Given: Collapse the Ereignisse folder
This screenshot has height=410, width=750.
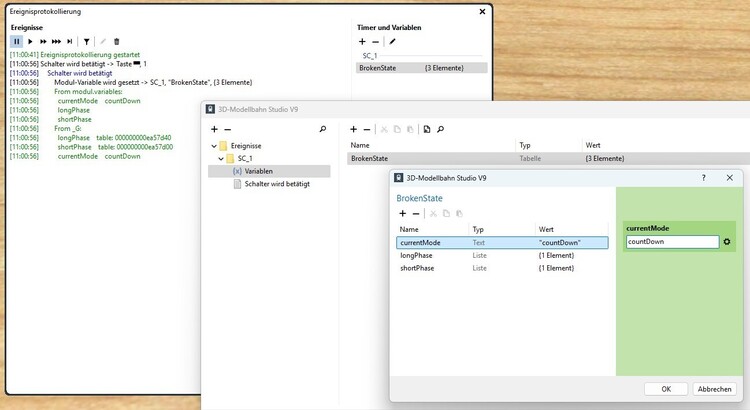Looking at the screenshot, I should pos(214,146).
